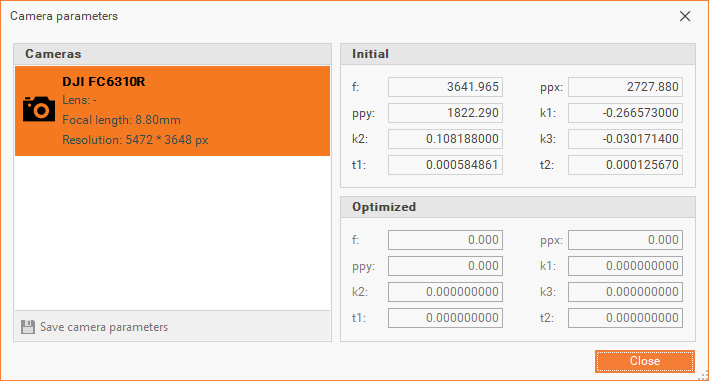Click the Initial k3 field -0.030171400
The image size is (709, 381).
pos(625,139)
